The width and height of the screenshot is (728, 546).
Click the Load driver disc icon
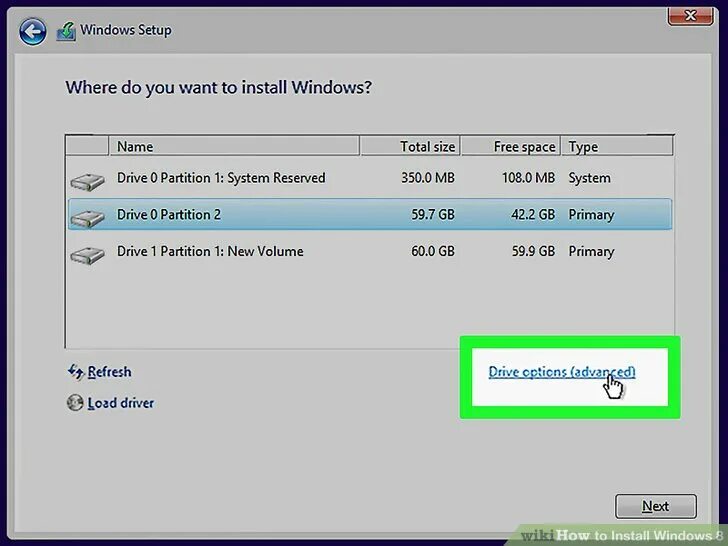coord(75,403)
